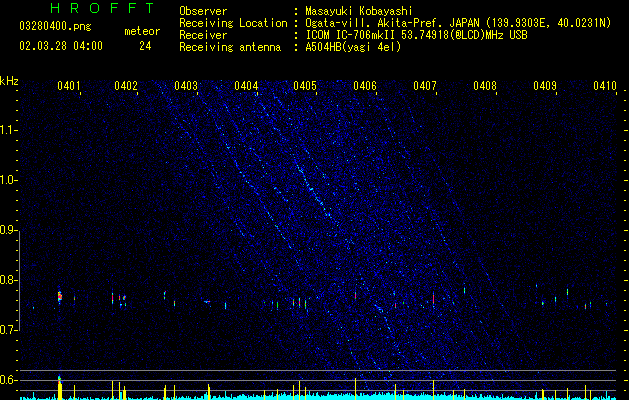Click the A504HB(yagi 4el) antenna text
The image size is (629, 400).
click(353, 47)
